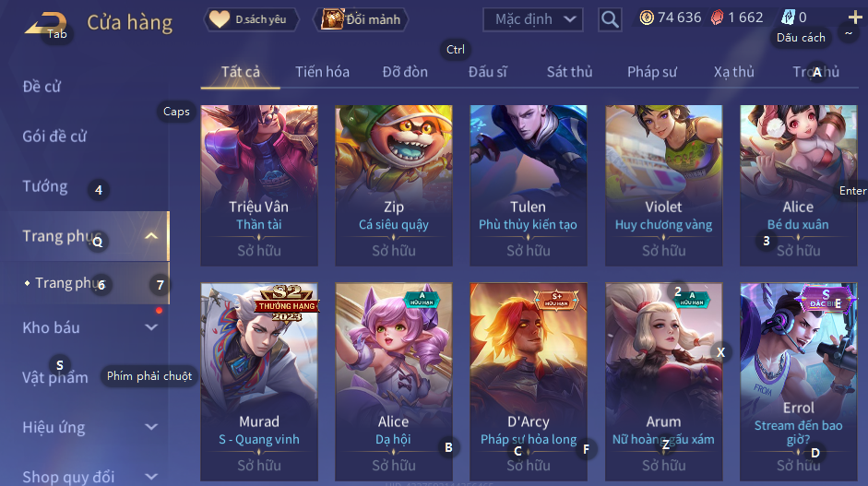The height and width of the screenshot is (486, 868).
Task: Select Triệu Vân Thần tài skin card
Action: click(259, 185)
